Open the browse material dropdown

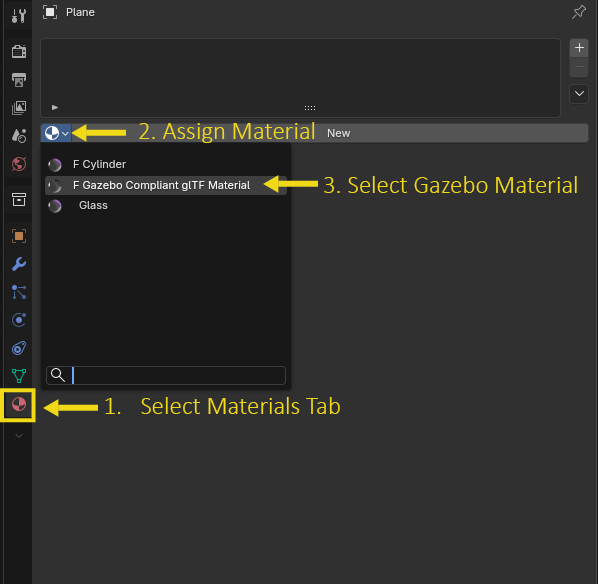(x=56, y=133)
